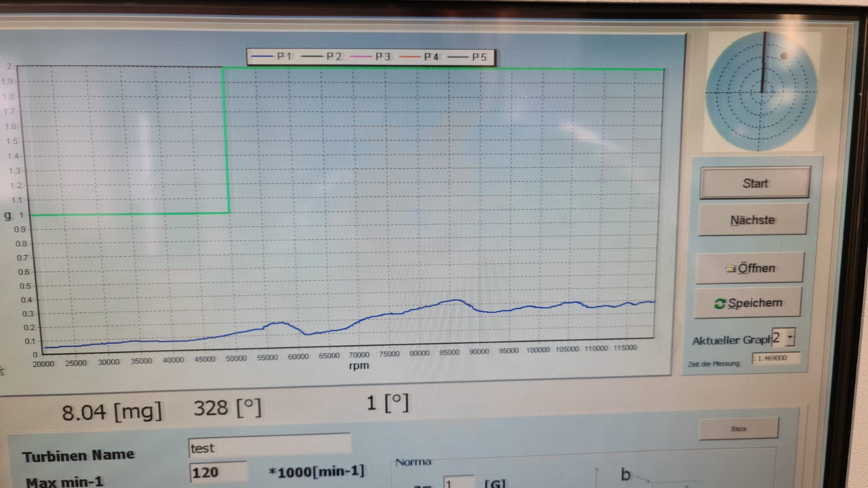Go to next measurement with Nächste
This screenshot has height=488, width=868.
tap(752, 220)
